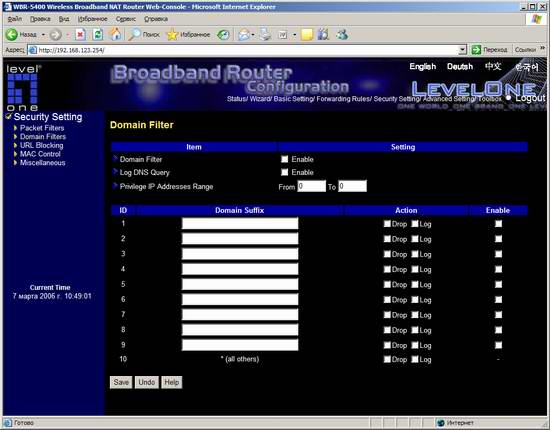The width and height of the screenshot is (550, 430).
Task: Check Drop for rule ID 5
Action: (387, 284)
